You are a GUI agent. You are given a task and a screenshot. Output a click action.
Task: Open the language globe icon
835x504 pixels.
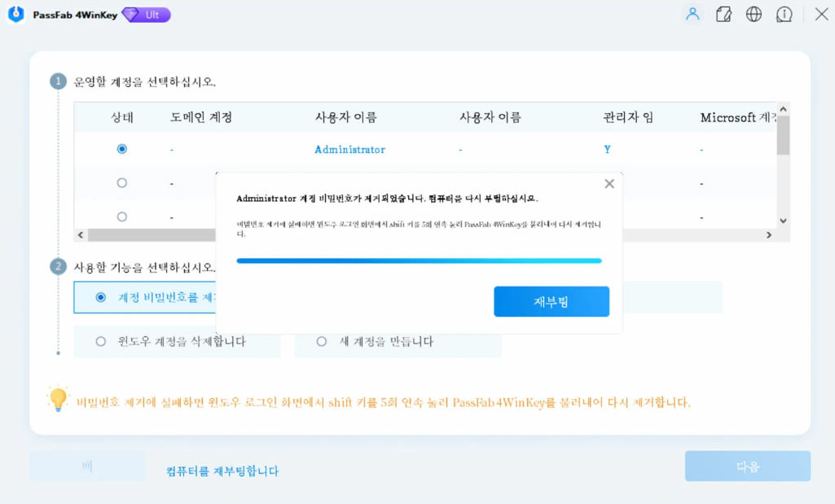754,15
